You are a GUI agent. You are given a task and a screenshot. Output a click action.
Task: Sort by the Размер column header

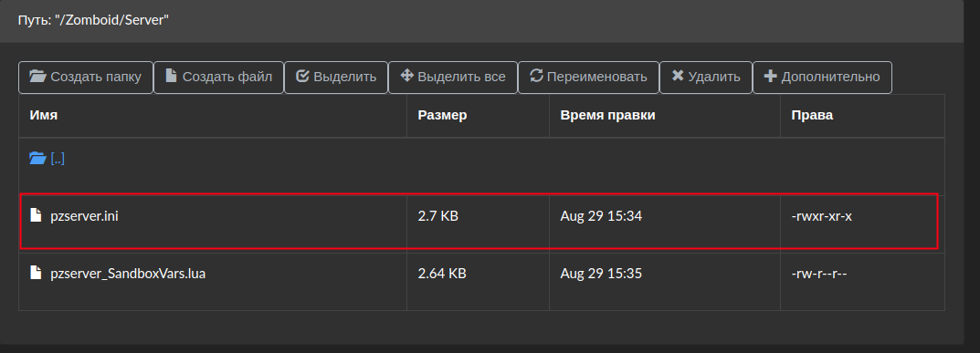442,115
